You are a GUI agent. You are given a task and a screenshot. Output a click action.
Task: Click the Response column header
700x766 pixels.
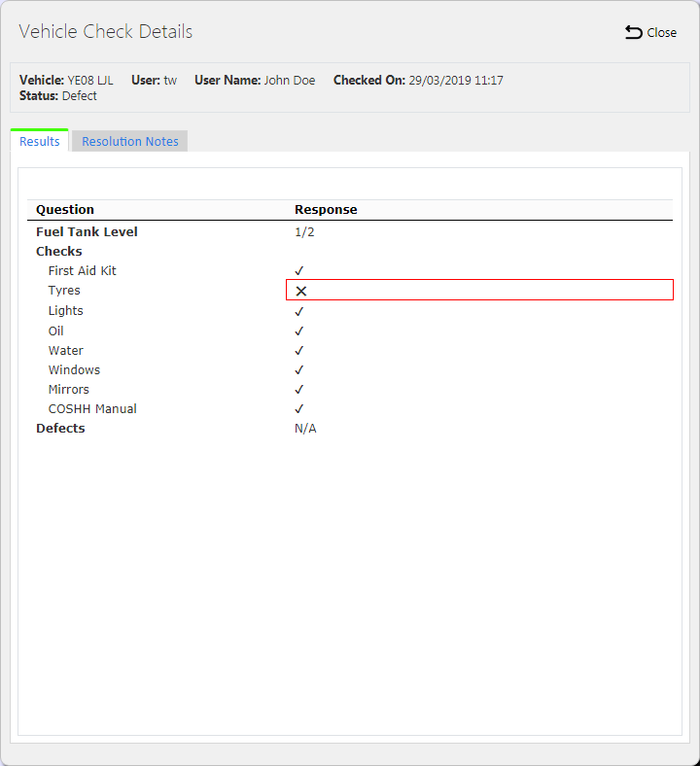coord(326,210)
